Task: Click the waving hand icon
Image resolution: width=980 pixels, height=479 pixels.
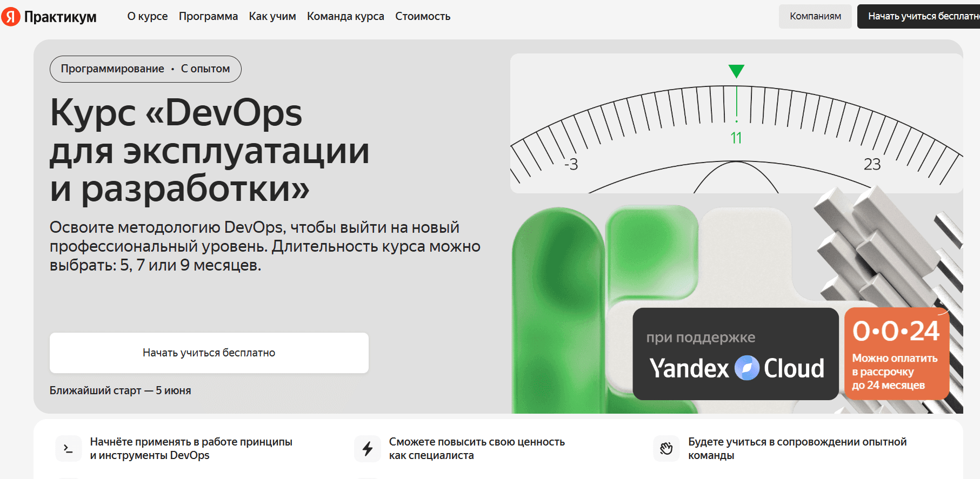Action: tap(666, 448)
